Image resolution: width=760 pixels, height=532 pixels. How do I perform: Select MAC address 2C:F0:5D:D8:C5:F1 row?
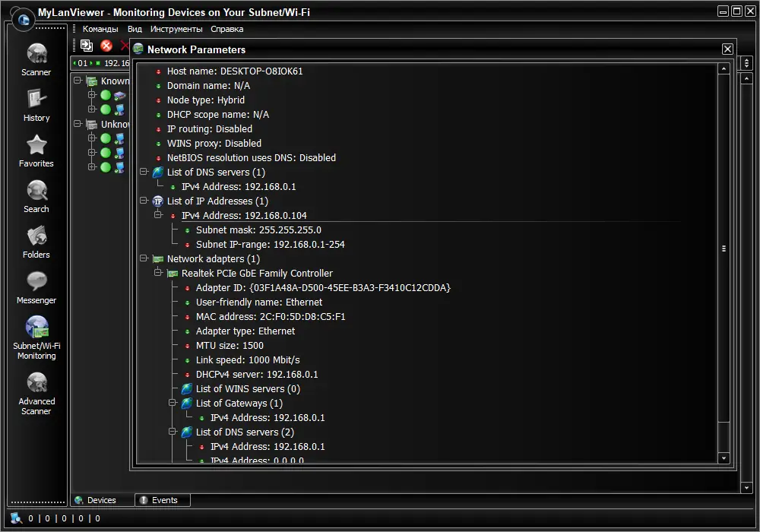point(271,317)
